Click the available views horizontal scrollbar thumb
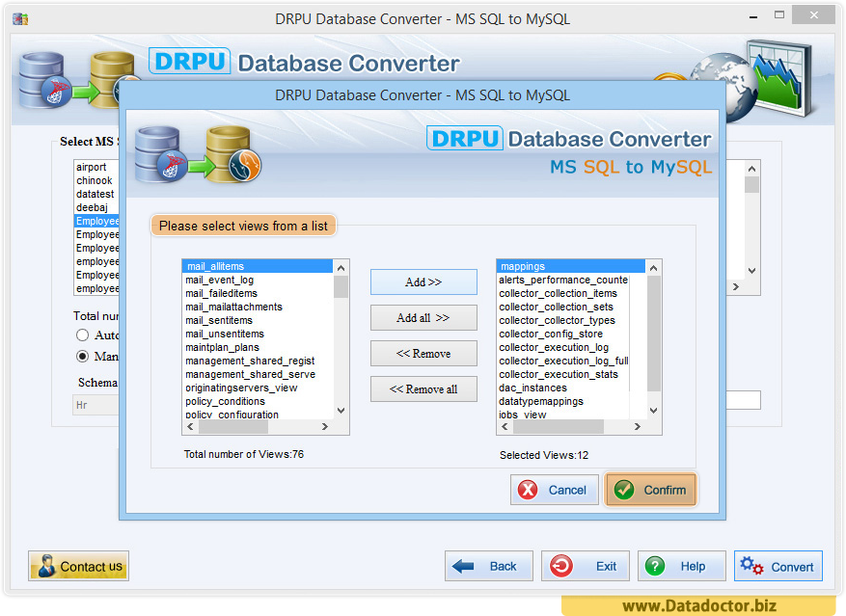Image resolution: width=846 pixels, height=616 pixels. [x=233, y=427]
